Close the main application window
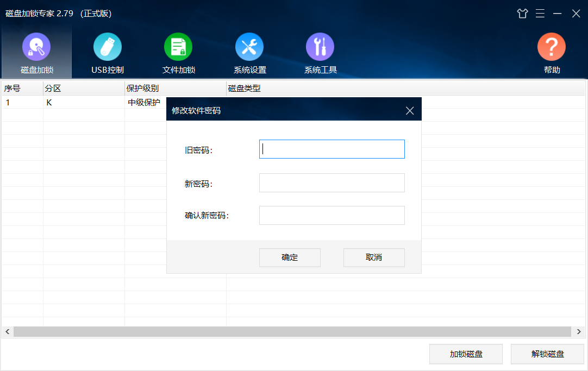588x371 pixels. point(576,14)
